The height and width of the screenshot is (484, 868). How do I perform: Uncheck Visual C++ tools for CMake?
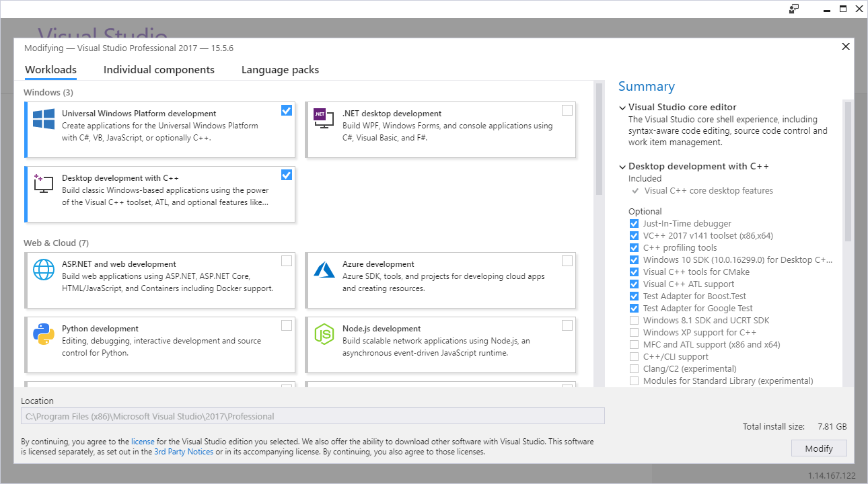[634, 272]
